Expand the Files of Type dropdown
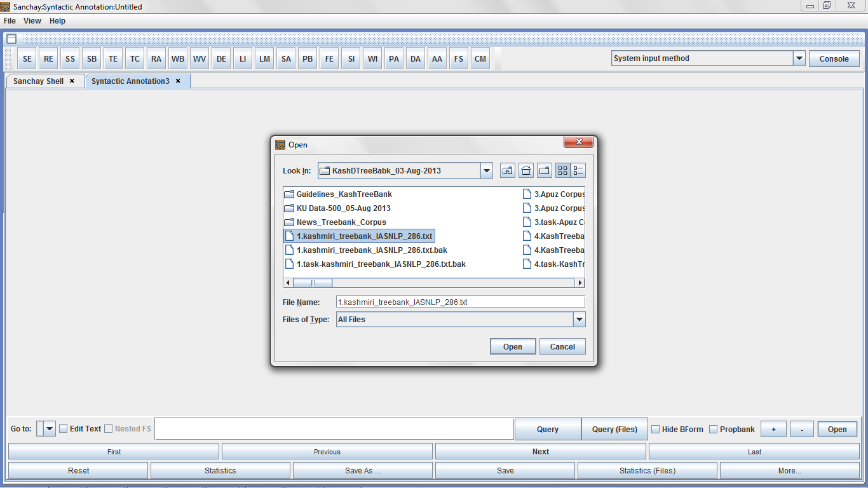 click(579, 320)
